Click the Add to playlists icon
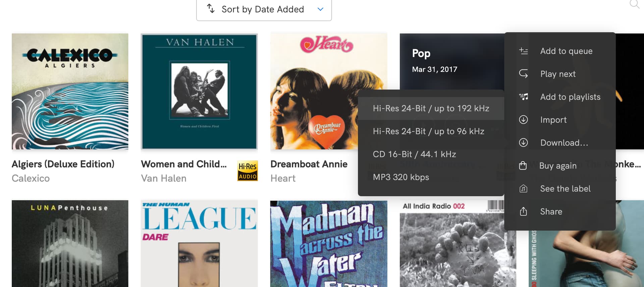Viewport: 644px width, 287px height. pyautogui.click(x=523, y=97)
